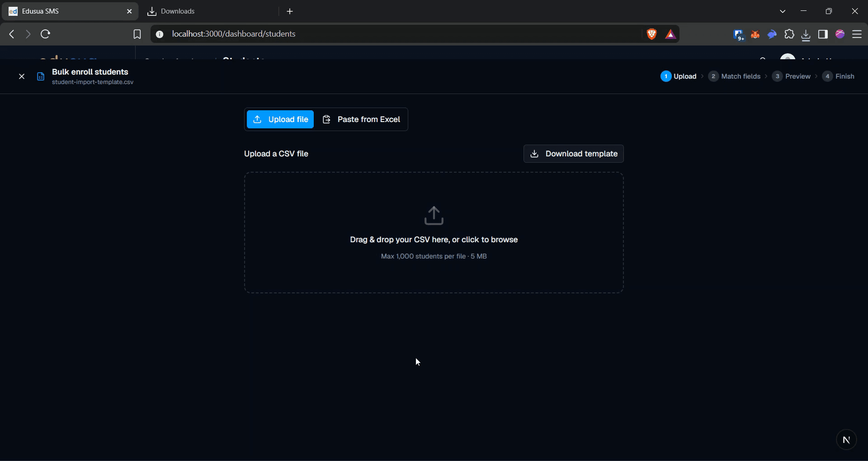Click the browser back arrow
The image size is (868, 461).
(x=12, y=34)
